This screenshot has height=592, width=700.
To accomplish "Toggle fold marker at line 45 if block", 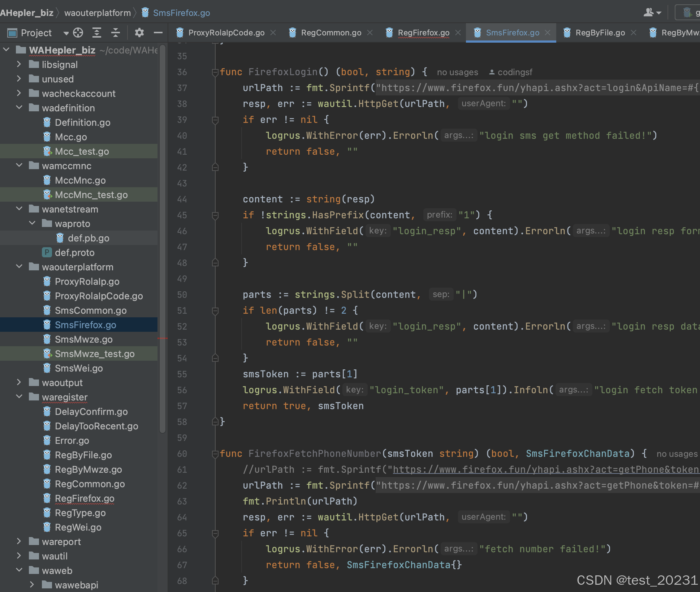I will (x=215, y=215).
